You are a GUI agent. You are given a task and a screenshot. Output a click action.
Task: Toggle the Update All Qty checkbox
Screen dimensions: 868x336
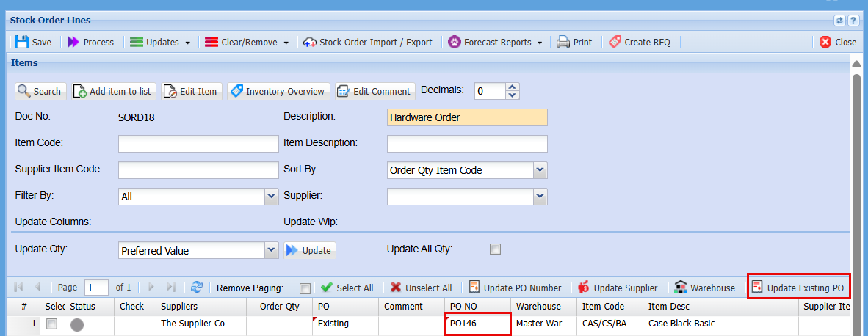coord(495,249)
